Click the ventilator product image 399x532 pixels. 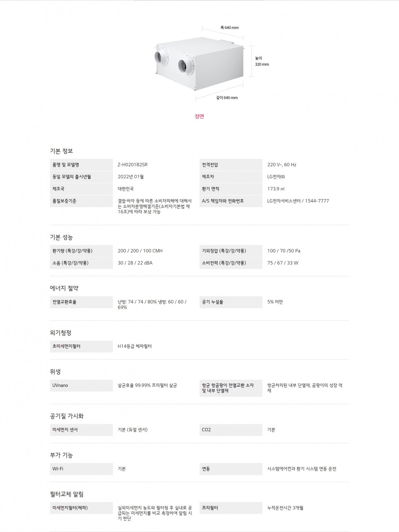click(199, 65)
